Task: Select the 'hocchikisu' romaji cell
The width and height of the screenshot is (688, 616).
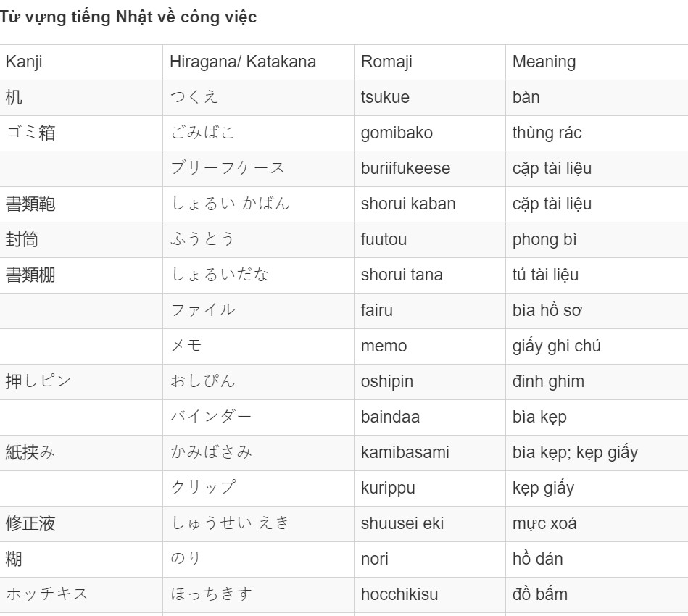Action: tap(430, 596)
